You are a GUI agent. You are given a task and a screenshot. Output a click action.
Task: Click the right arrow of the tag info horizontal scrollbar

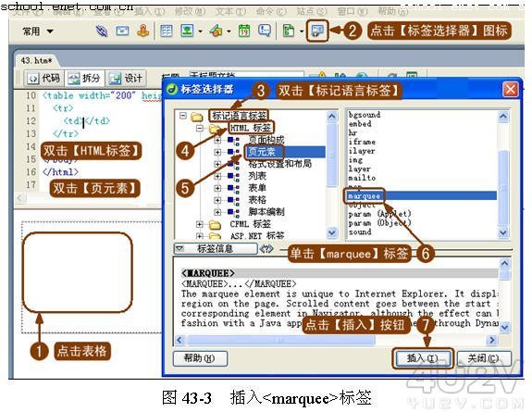pyautogui.click(x=491, y=340)
